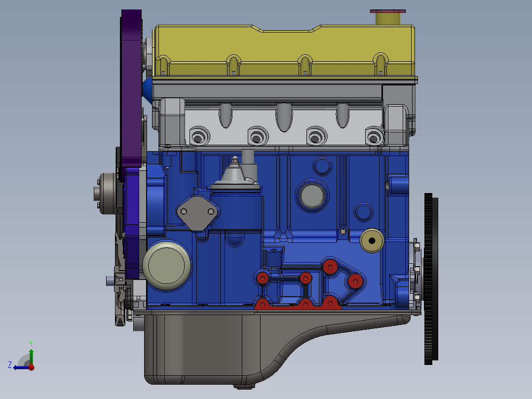Click the diamond-shaped gray blanking plate

pyautogui.click(x=197, y=213)
